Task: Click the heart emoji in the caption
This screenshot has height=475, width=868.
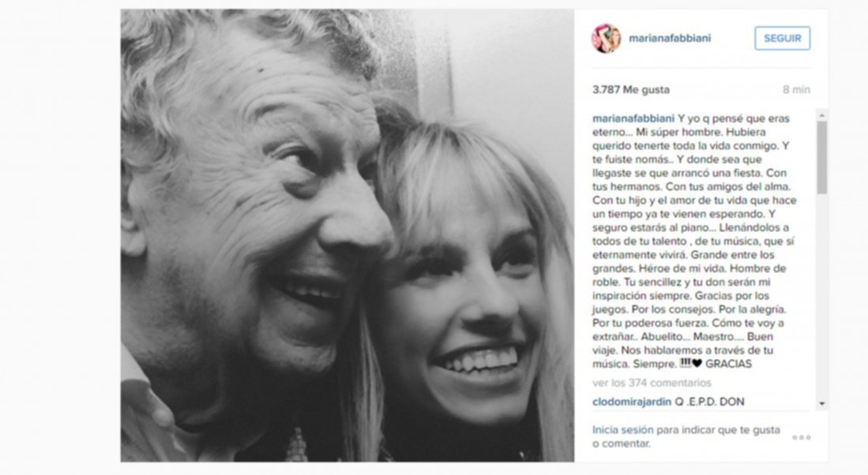Action: coord(697,364)
